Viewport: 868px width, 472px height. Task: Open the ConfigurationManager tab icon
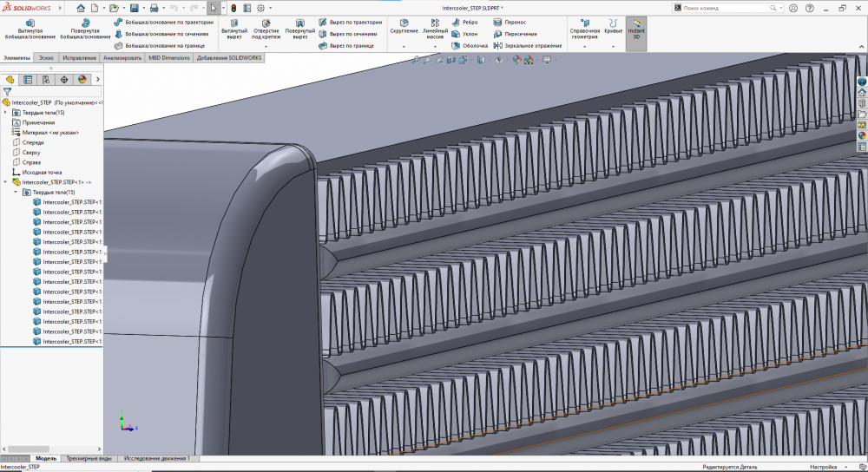point(46,79)
